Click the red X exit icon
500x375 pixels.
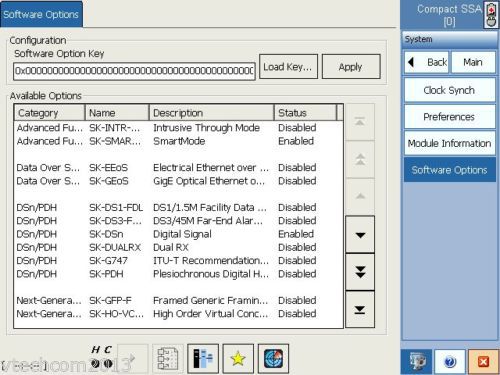(x=483, y=362)
